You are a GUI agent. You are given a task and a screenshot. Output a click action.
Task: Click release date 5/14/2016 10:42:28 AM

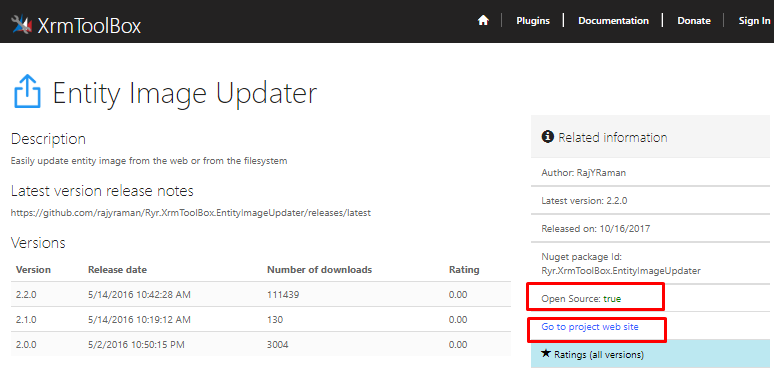(x=139, y=295)
